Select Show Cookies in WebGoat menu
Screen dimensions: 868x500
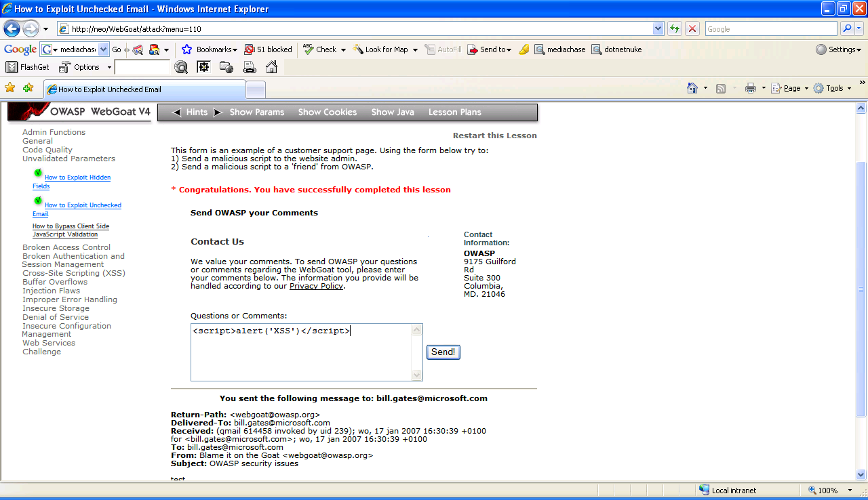point(327,112)
